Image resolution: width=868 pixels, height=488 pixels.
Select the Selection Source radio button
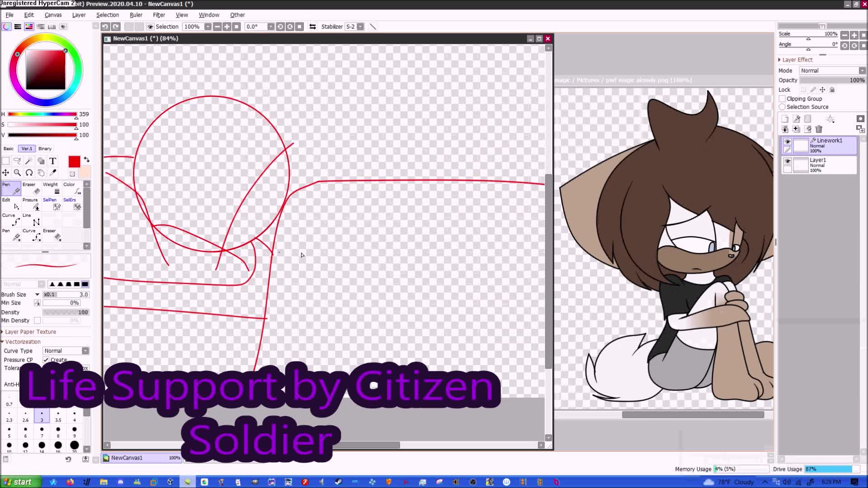point(782,107)
